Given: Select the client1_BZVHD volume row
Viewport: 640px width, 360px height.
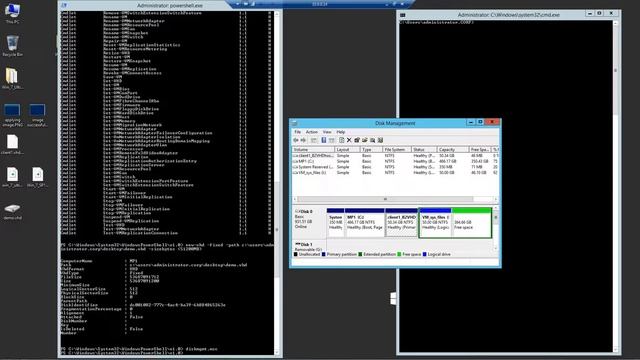Looking at the screenshot, I should pyautogui.click(x=395, y=156).
